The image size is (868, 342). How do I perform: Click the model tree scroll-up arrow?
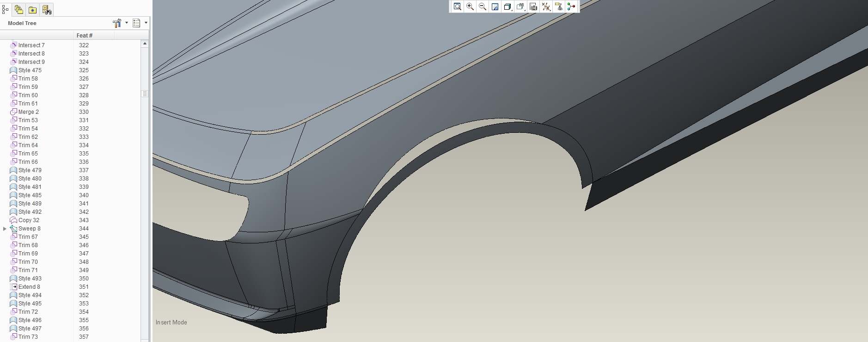[145, 44]
